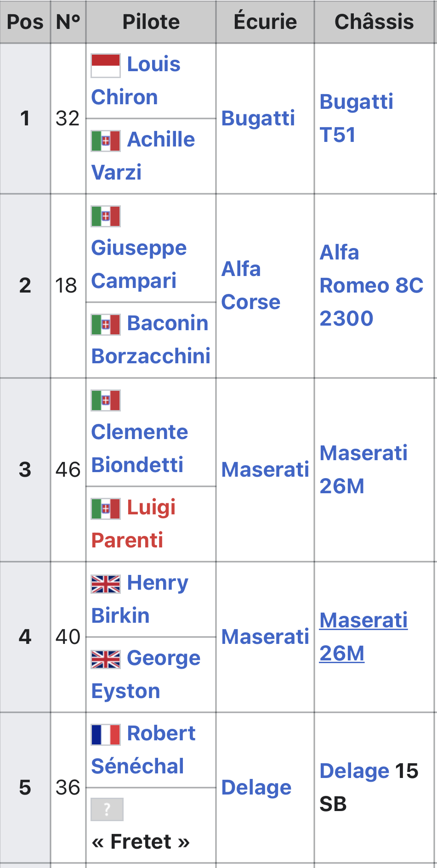Click the Monaco flag beside Louis Chiron

[106, 65]
